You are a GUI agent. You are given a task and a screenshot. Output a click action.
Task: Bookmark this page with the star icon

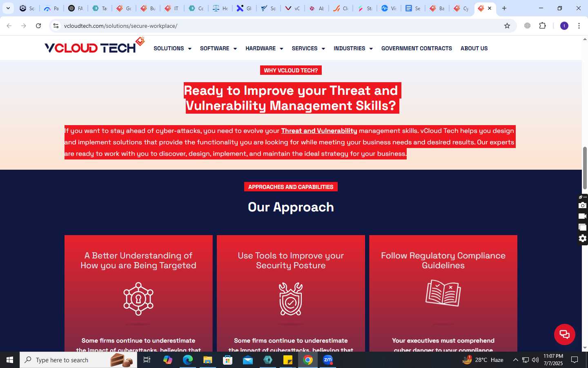[x=507, y=26]
